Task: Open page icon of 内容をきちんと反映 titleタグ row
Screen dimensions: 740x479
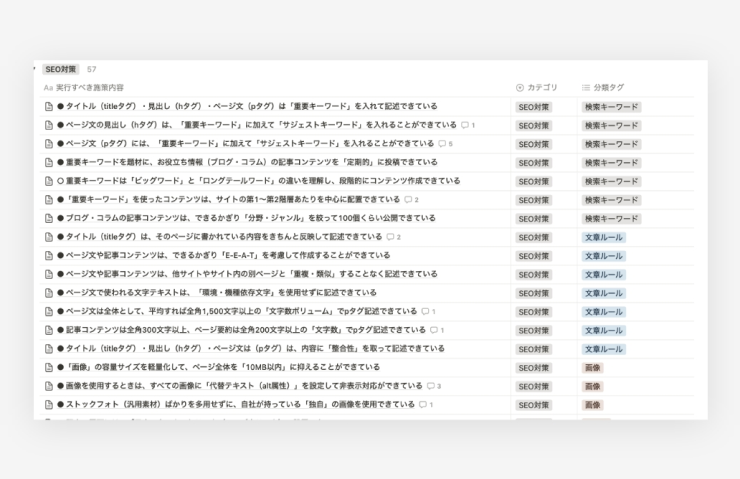Action: (x=49, y=237)
